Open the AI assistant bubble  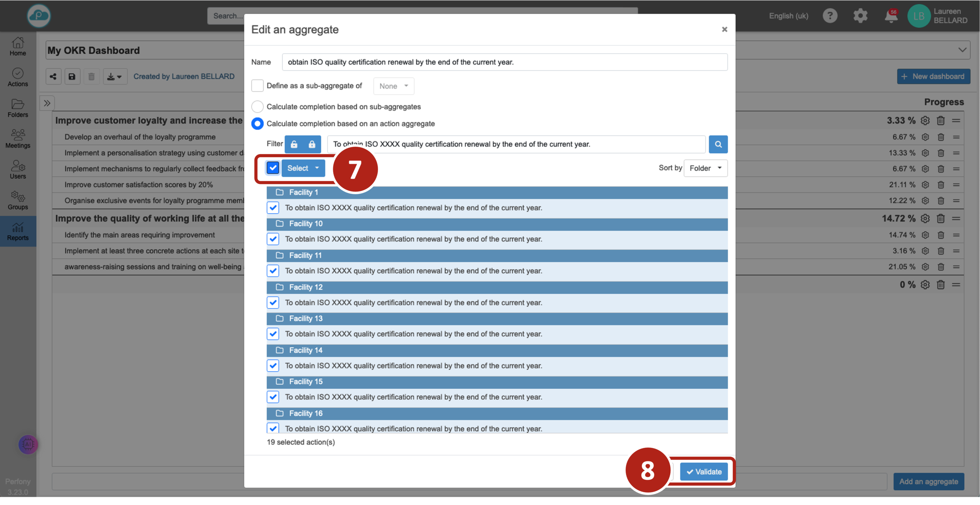click(28, 444)
